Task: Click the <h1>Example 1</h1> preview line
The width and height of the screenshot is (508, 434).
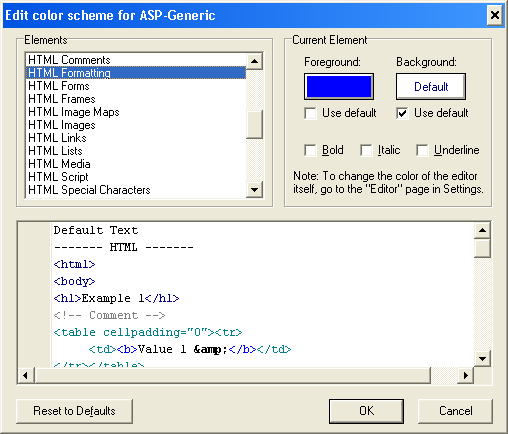Action: pyautogui.click(x=116, y=298)
